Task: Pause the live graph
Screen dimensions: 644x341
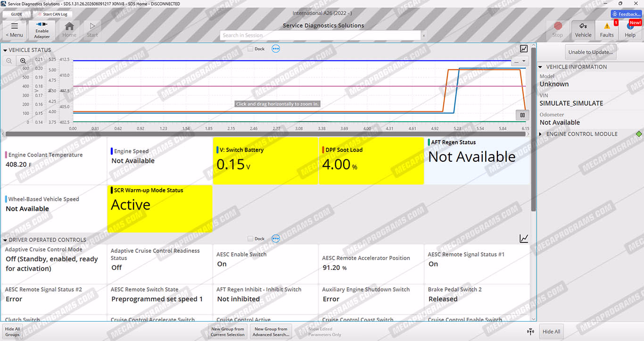Action: [x=522, y=115]
